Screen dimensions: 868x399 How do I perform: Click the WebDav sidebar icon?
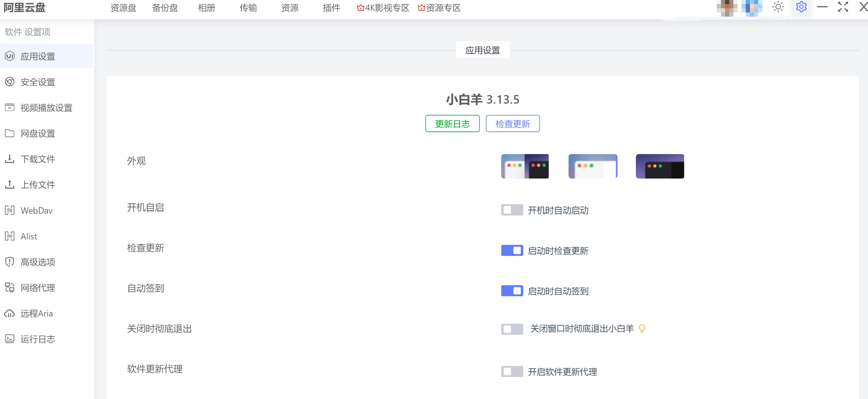pos(10,210)
